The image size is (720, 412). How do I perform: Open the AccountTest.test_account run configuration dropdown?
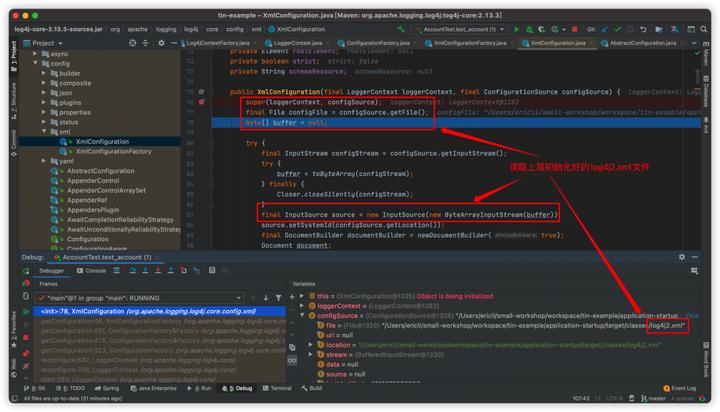pos(460,29)
